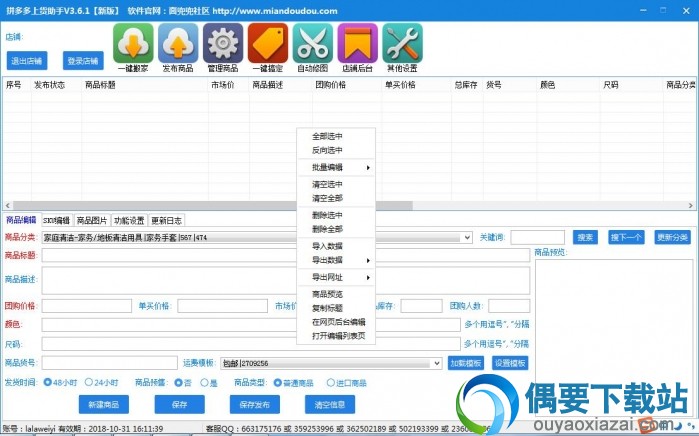
Task: Click the 尺码 input field
Action: tap(251, 344)
